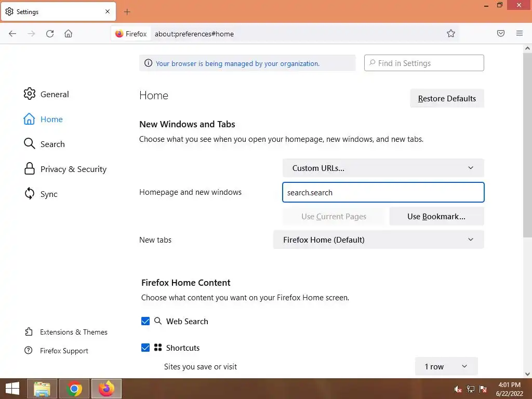Click the muted volume tray icon
This screenshot has width=532, height=399.
(x=458, y=389)
